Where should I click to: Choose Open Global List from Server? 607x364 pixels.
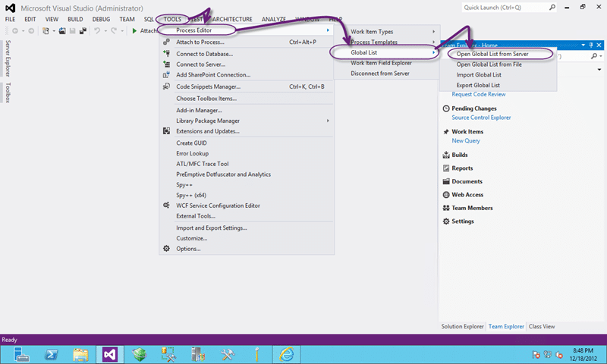click(498, 54)
